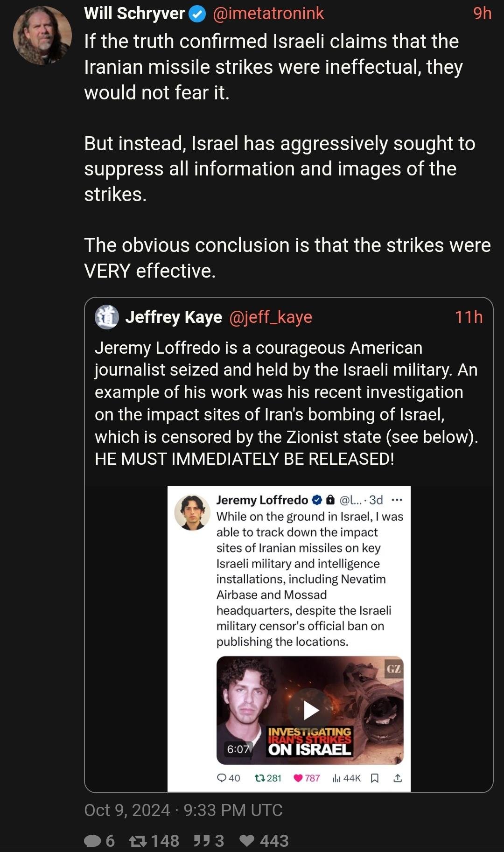Click the share icon in embedded tweet
The image size is (504, 852).
pos(398,778)
